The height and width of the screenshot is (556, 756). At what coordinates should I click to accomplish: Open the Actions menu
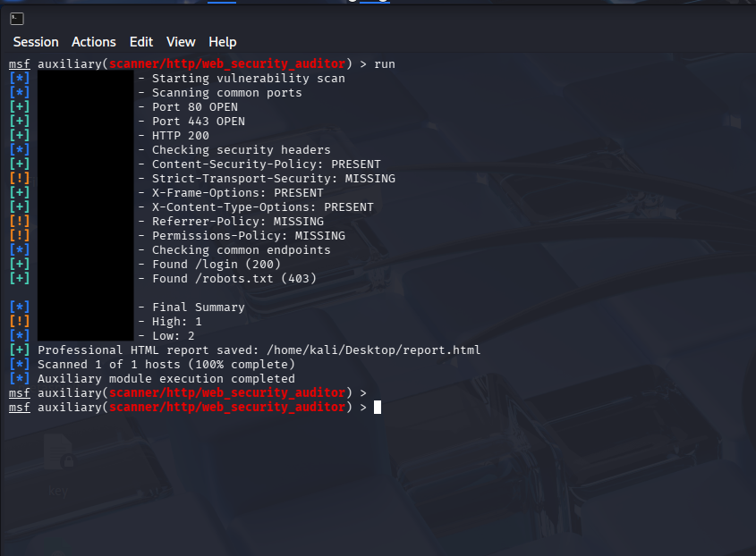coord(94,42)
